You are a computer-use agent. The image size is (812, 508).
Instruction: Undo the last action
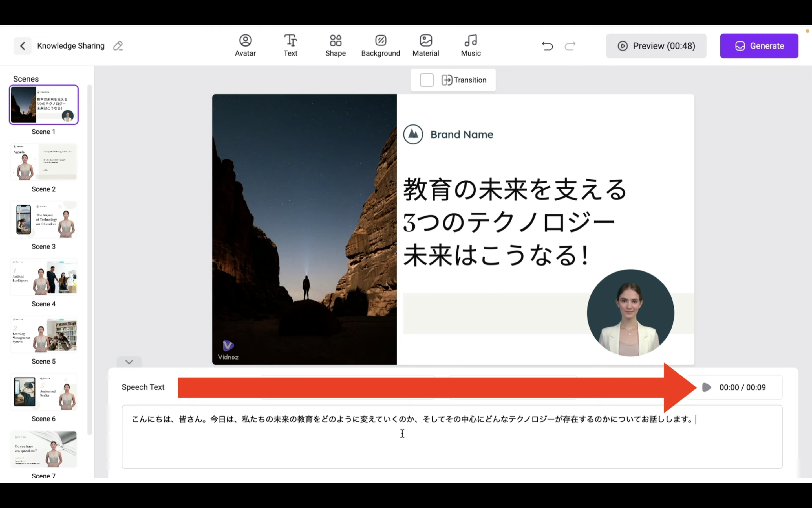(x=547, y=46)
